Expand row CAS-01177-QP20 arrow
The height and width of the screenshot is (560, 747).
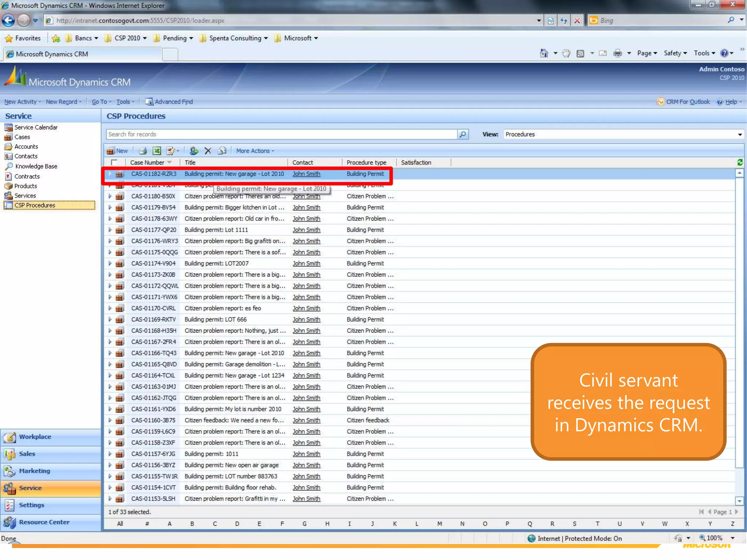coord(110,230)
